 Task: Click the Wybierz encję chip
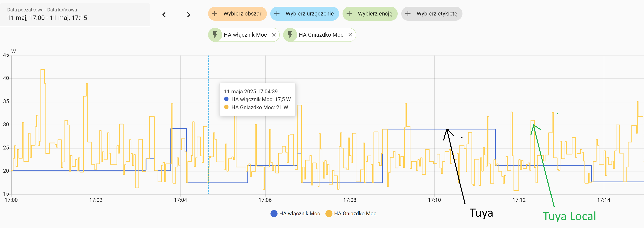pyautogui.click(x=370, y=14)
